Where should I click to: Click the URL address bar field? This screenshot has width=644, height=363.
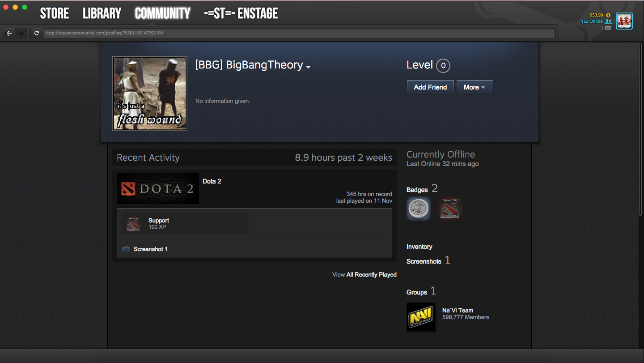click(299, 33)
